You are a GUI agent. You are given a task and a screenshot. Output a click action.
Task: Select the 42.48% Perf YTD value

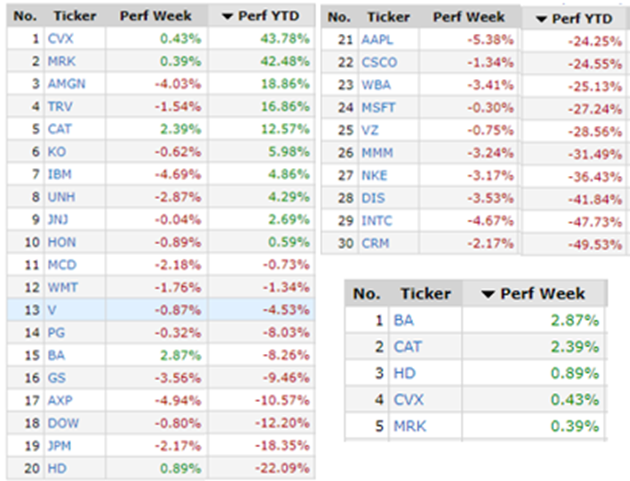pyautogui.click(x=285, y=61)
